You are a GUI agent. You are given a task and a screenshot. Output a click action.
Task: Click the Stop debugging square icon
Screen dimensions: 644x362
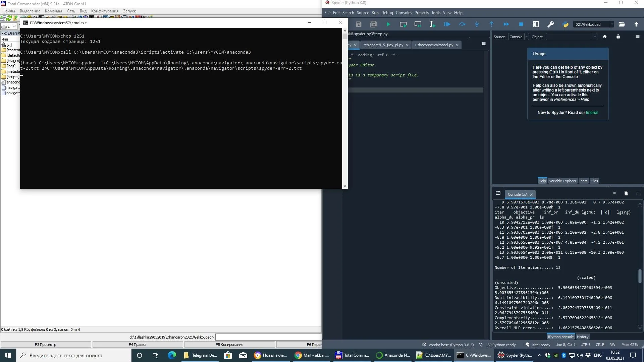tap(521, 24)
